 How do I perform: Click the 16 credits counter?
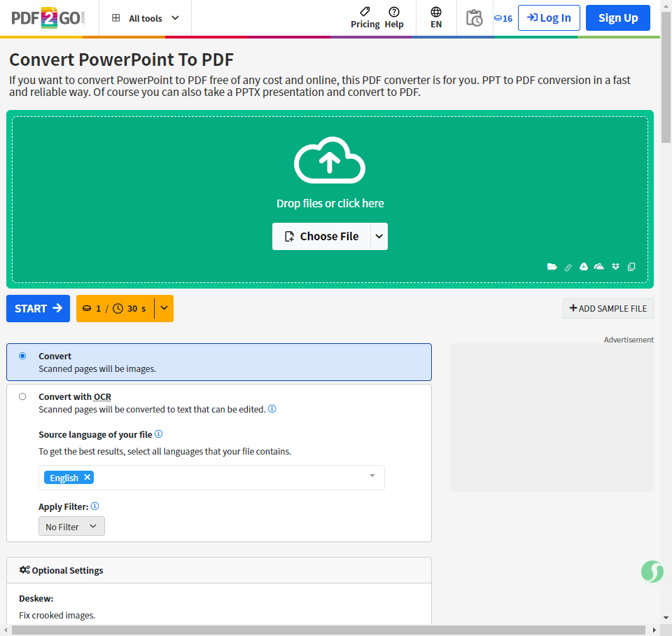point(503,18)
